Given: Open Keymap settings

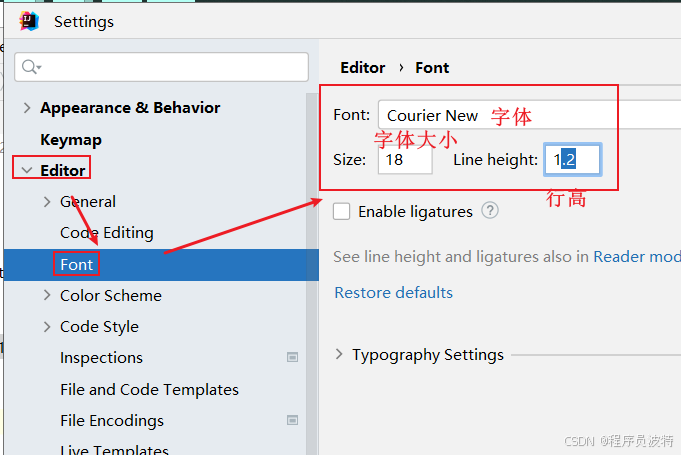Looking at the screenshot, I should point(71,140).
